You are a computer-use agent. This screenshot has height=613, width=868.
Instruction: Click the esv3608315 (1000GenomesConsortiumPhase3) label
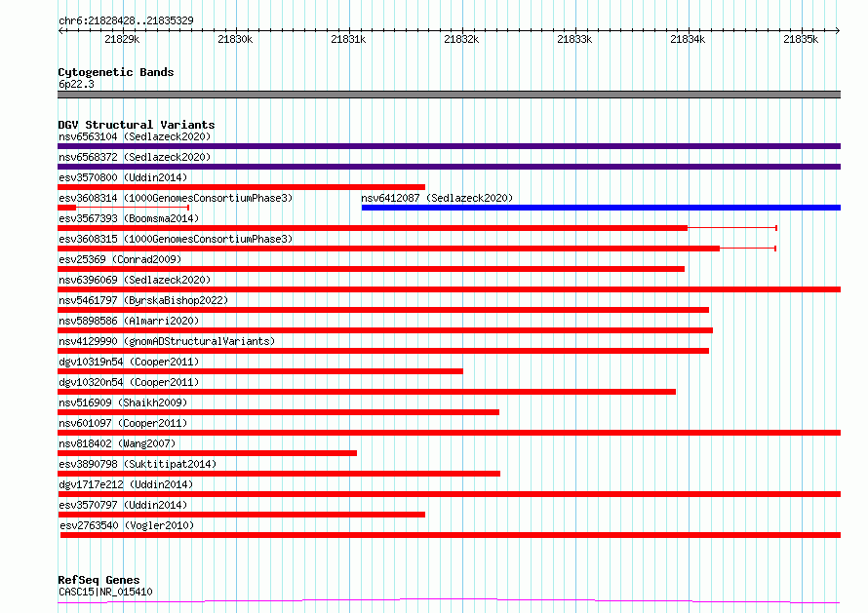176,239
